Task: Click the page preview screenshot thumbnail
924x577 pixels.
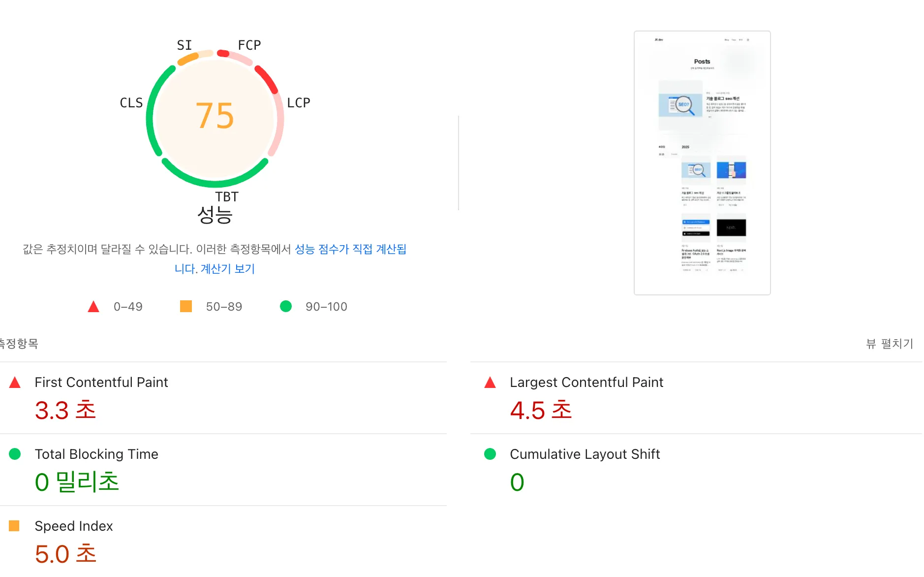Action: (x=702, y=161)
